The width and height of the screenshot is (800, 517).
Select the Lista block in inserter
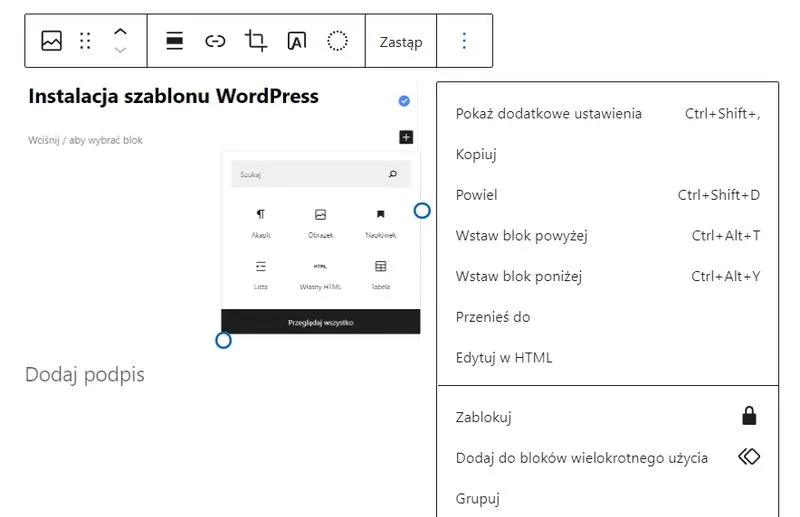[261, 276]
